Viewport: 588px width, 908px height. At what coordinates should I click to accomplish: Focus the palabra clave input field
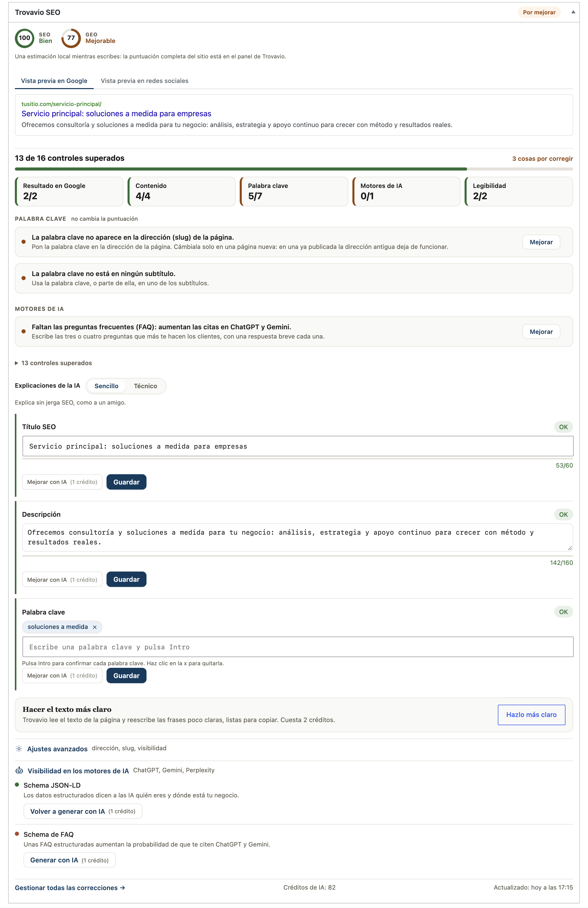coord(298,647)
